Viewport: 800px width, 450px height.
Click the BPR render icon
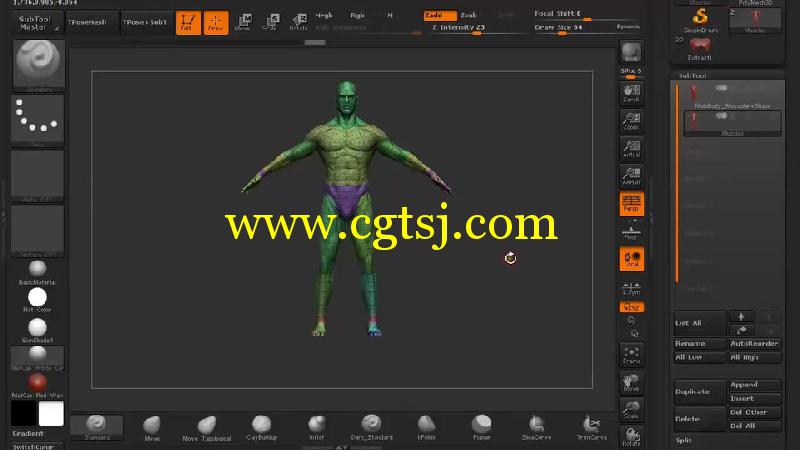pyautogui.click(x=631, y=52)
